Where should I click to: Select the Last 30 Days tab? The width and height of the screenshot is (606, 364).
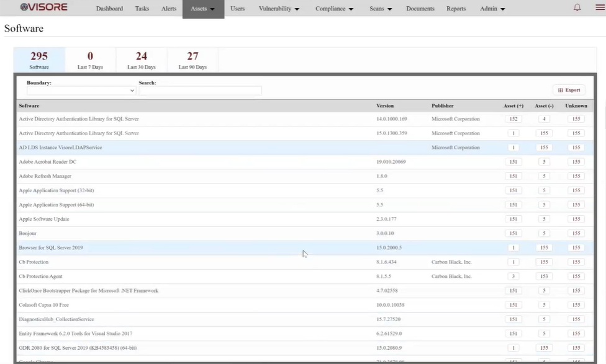coord(142,60)
